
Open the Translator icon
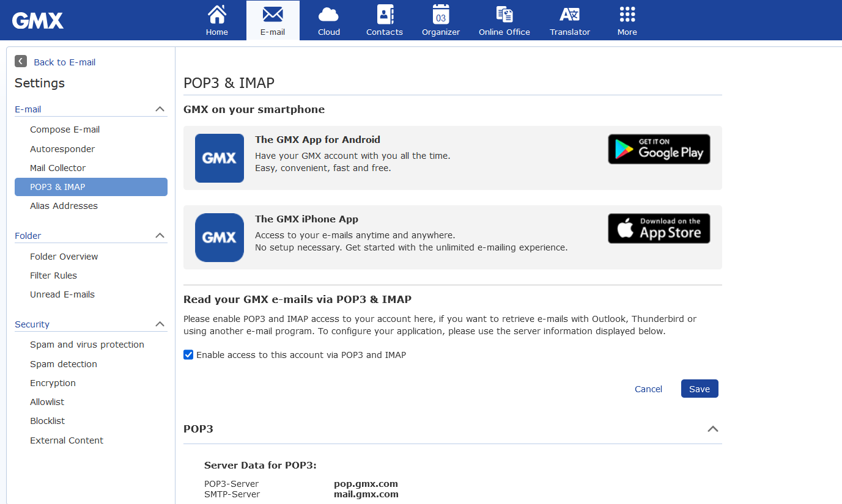pos(570,14)
